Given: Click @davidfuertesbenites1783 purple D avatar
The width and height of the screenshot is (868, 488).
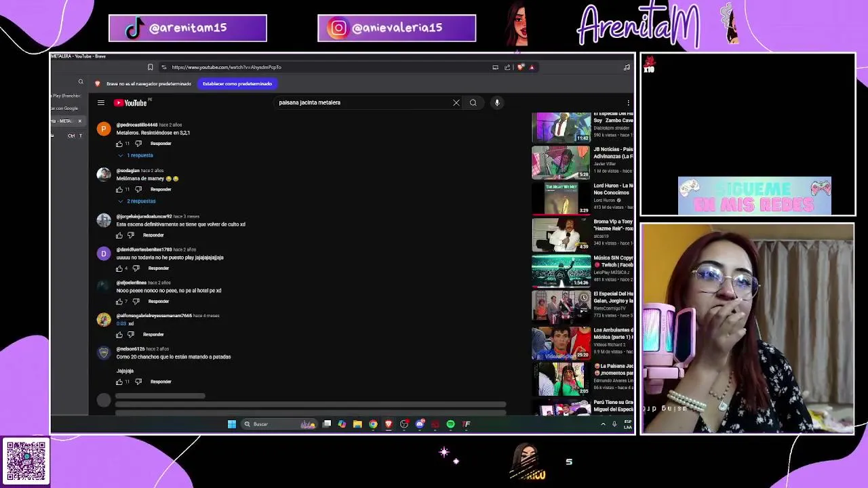Looking at the screenshot, I should [104, 253].
